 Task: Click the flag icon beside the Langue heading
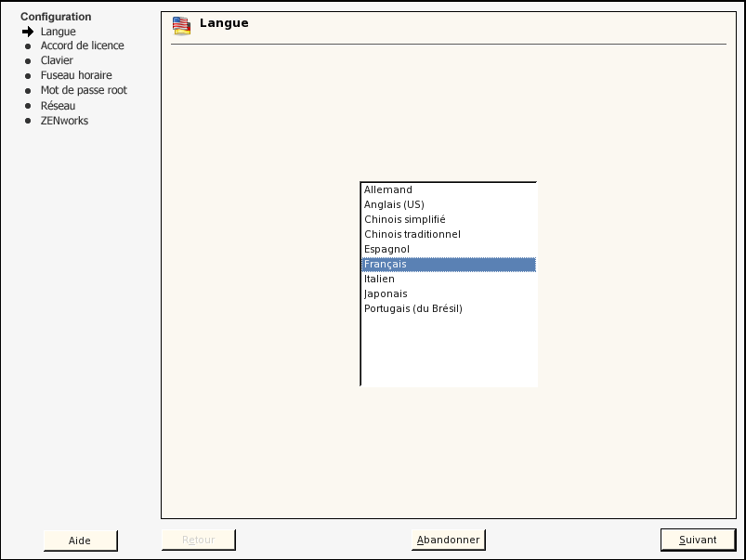(x=182, y=24)
